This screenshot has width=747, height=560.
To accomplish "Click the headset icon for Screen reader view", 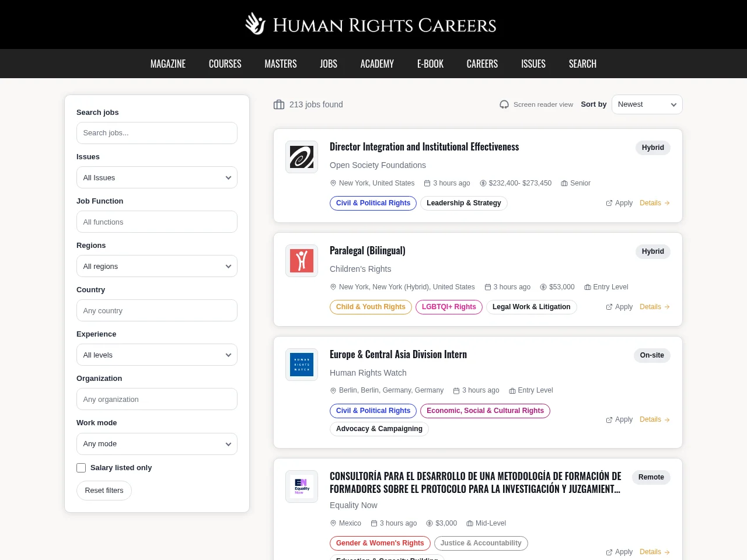I will [504, 104].
